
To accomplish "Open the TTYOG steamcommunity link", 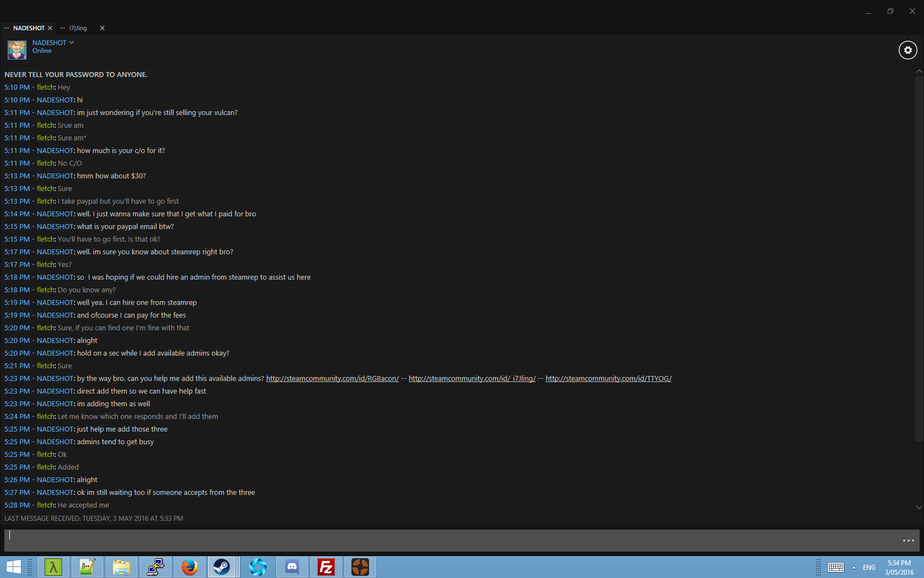I will pos(608,379).
